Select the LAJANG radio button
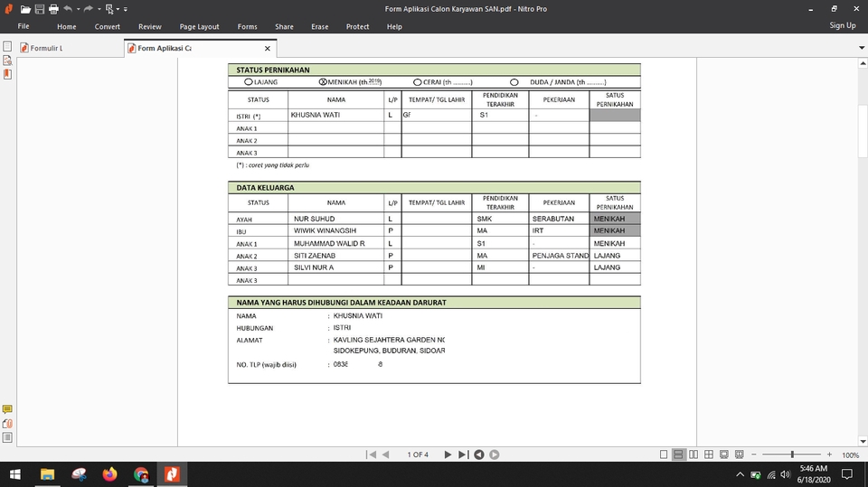The height and width of the screenshot is (487, 868). 249,82
